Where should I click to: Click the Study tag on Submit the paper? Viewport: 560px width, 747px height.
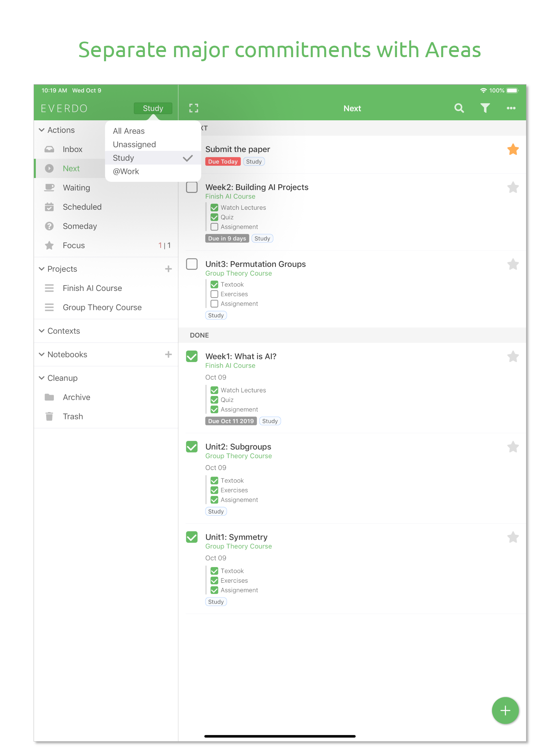tap(254, 162)
